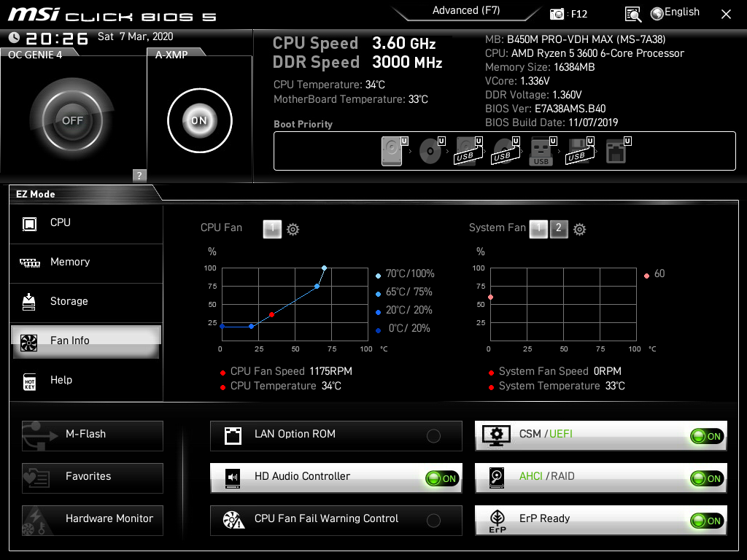Click the HD Audio Controller speaker icon
The image size is (747, 560).
click(x=233, y=478)
